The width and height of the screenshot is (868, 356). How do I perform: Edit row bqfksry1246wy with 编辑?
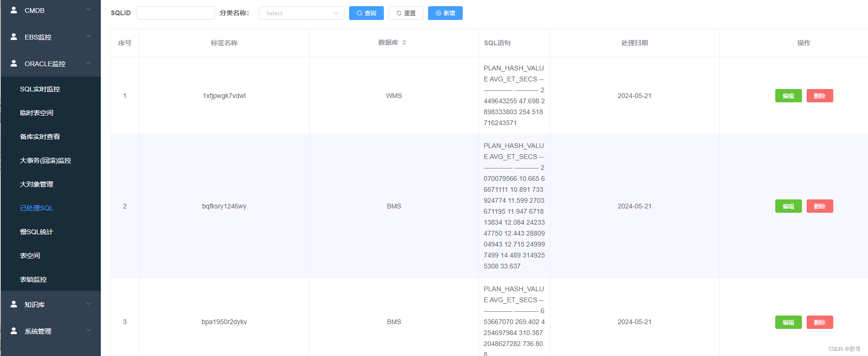coord(788,206)
